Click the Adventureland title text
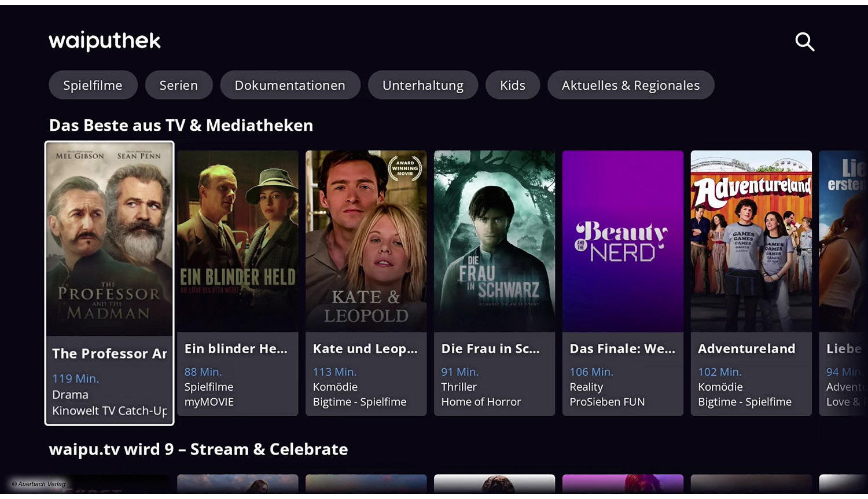 [x=746, y=348]
